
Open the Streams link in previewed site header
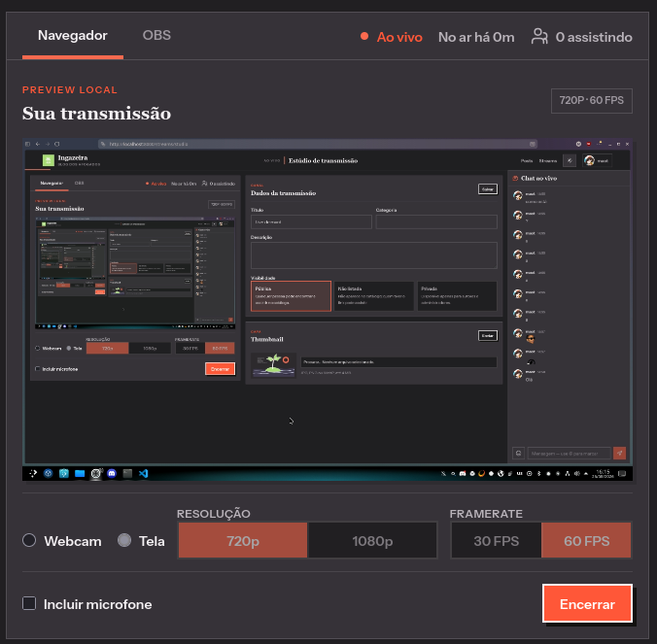tap(547, 161)
